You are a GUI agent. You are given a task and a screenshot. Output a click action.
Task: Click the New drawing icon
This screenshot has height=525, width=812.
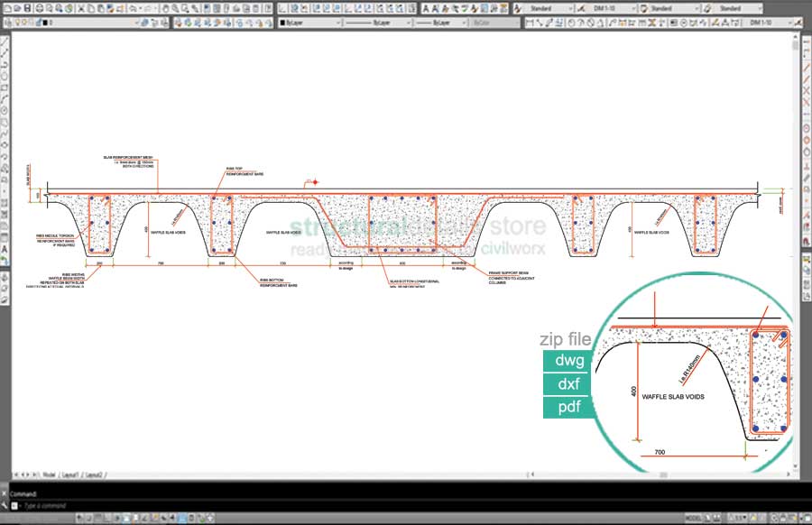click(x=5, y=8)
